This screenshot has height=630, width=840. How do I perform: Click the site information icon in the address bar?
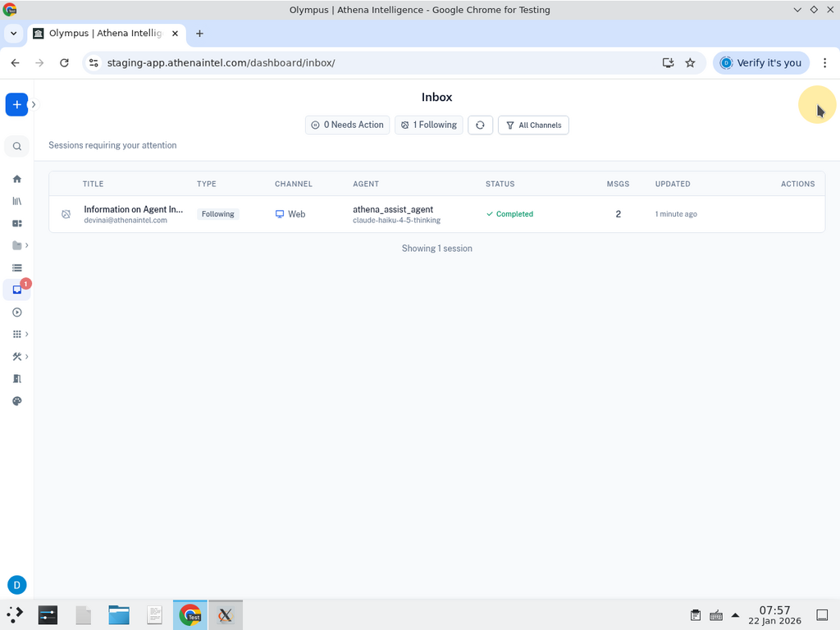coord(94,62)
